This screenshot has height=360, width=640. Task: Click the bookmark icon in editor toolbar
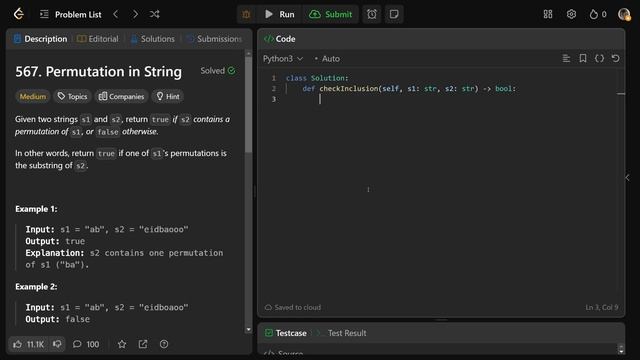583,58
